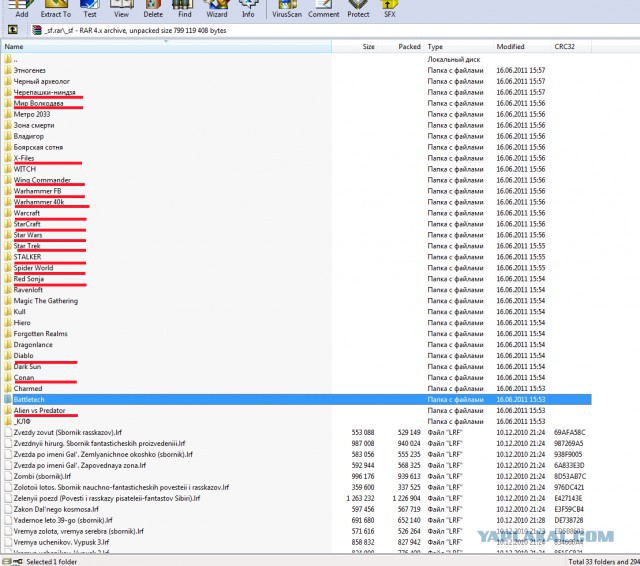Sort by CRC32 column header
This screenshot has height=566, width=640.
click(571, 47)
